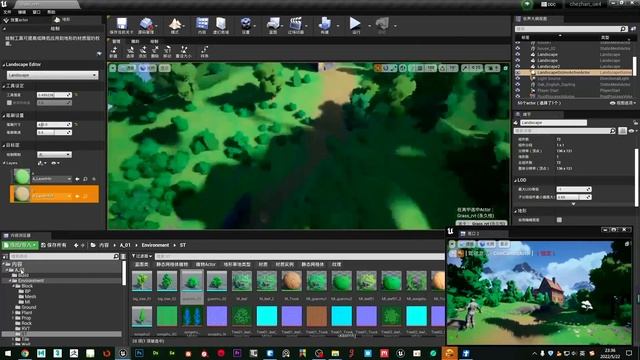Click the Environment breadcrumb
This screenshot has height=360, width=640.
[x=155, y=245]
